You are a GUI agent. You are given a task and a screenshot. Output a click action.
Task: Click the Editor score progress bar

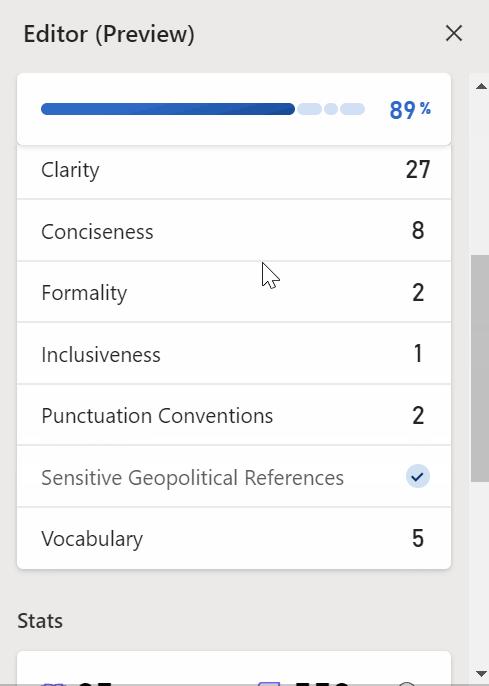pyautogui.click(x=203, y=109)
